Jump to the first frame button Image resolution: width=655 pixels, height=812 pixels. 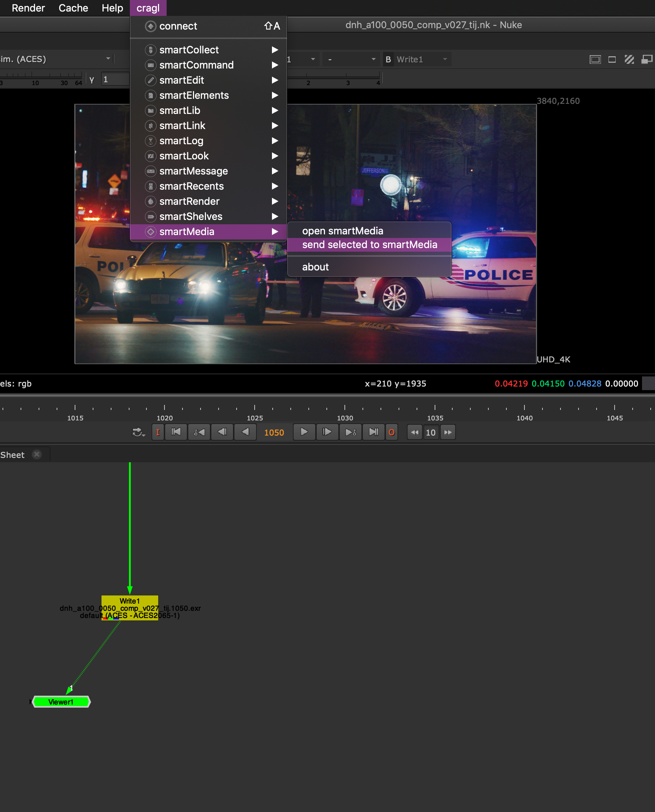[x=176, y=432]
